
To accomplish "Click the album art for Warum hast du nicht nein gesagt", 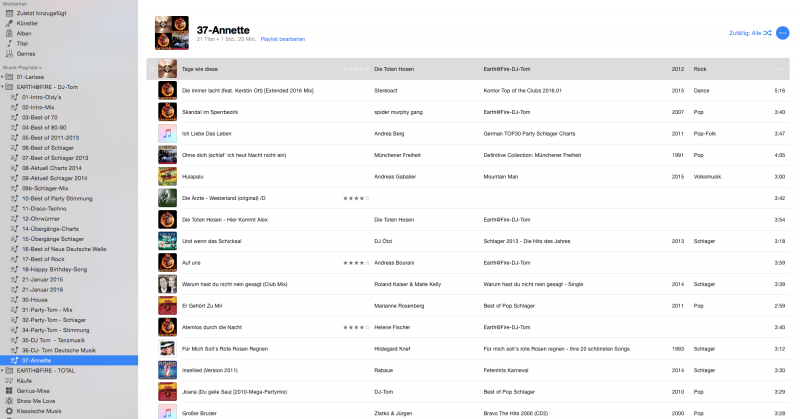I will point(167,284).
